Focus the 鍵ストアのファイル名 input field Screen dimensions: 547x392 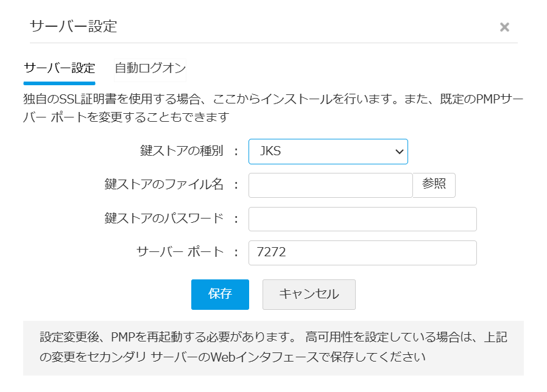330,185
